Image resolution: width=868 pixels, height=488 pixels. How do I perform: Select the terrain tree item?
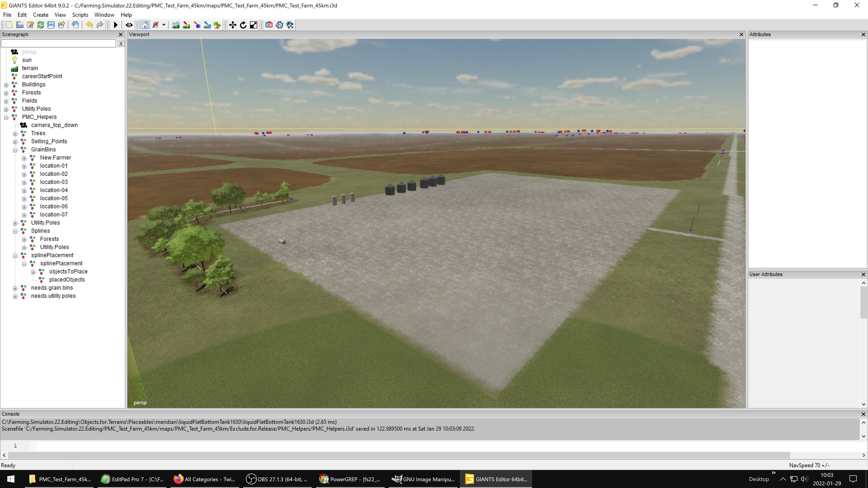click(30, 68)
